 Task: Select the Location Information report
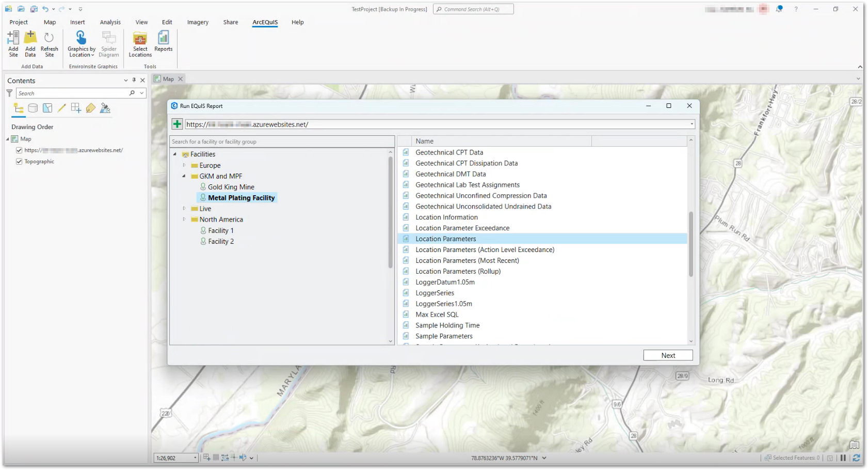(446, 217)
